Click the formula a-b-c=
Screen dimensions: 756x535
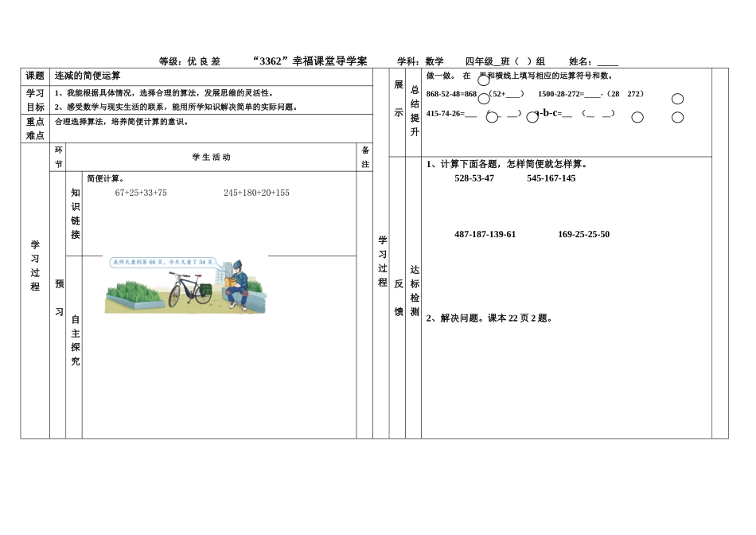548,113
